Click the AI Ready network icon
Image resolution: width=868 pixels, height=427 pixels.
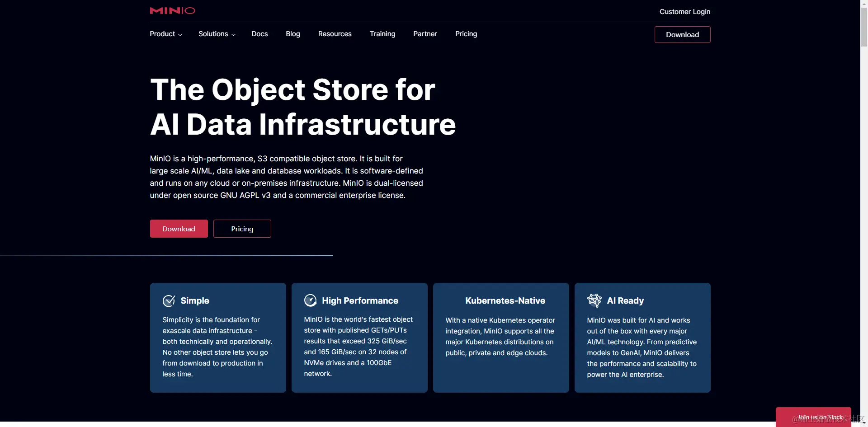[x=594, y=300]
